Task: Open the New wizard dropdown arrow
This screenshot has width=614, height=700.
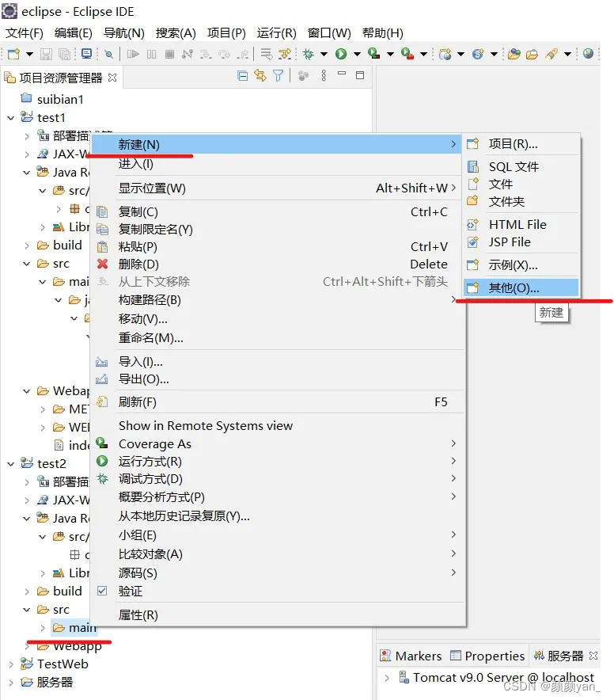Action: click(29, 55)
